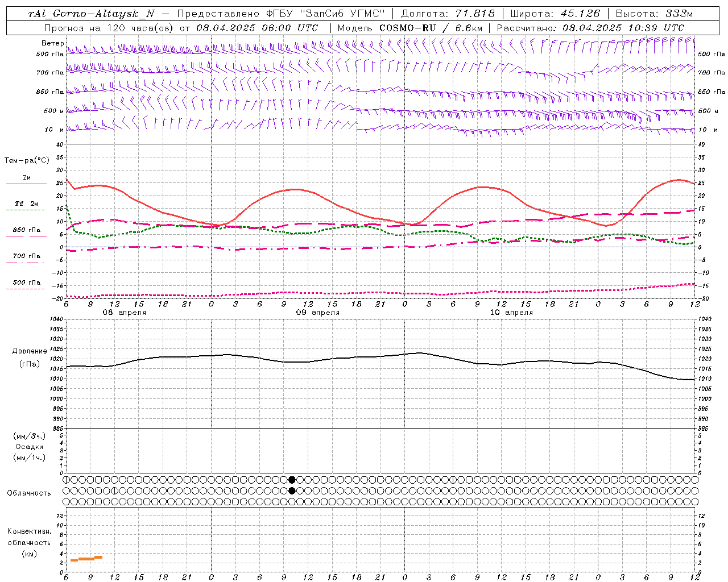Select the Осадки chart label
The image size is (728, 582).
coord(30,447)
